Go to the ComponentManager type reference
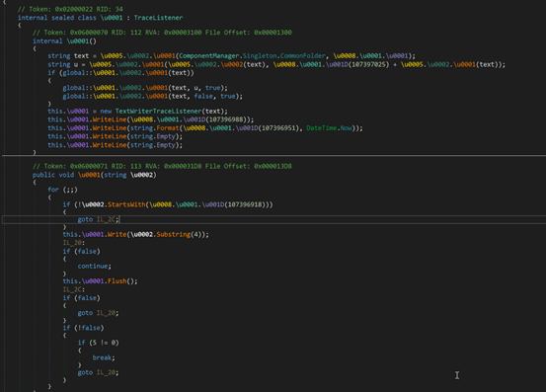546x392 pixels. click(x=209, y=55)
